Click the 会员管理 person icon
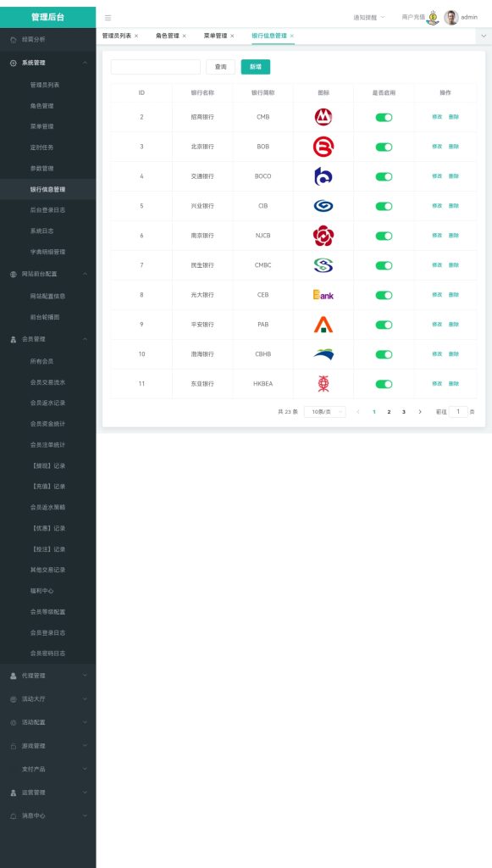This screenshot has height=868, width=492. 14,339
